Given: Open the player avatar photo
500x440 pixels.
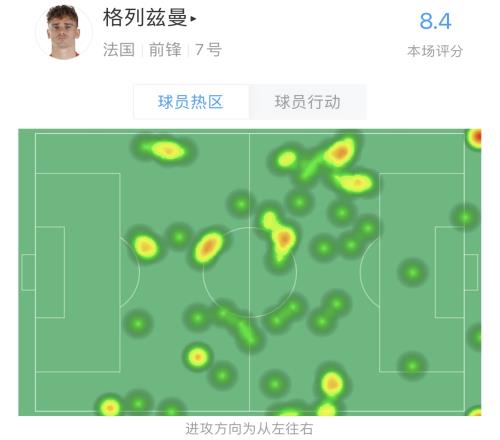Looking at the screenshot, I should (63, 32).
